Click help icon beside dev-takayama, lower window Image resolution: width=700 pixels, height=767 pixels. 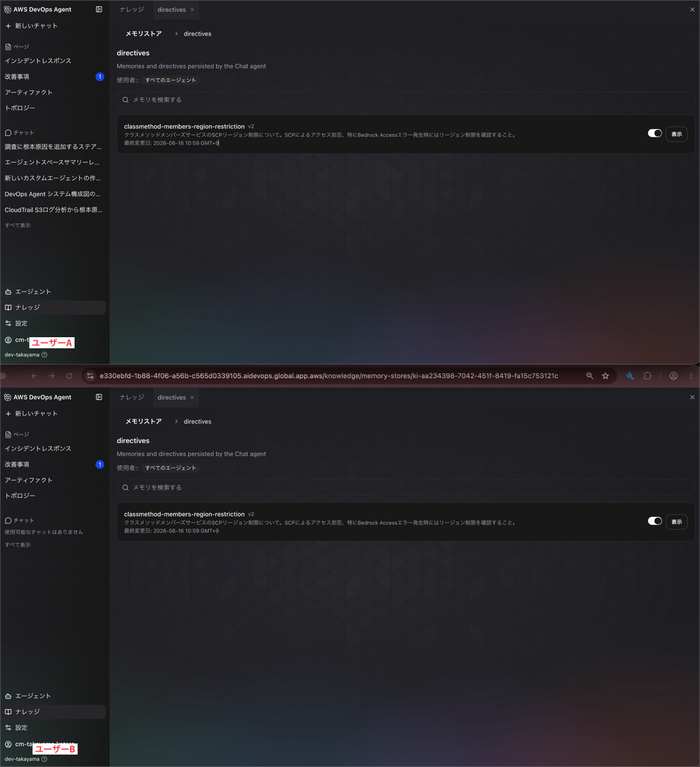pos(44,759)
